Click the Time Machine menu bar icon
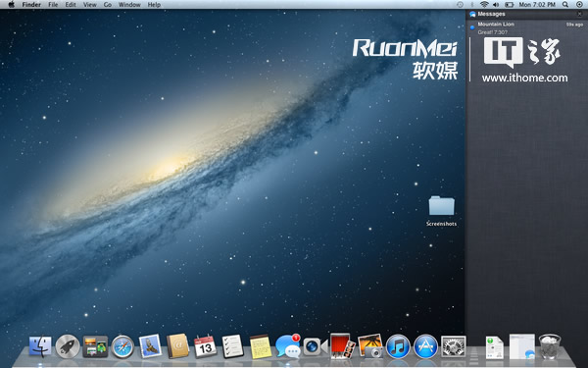The image size is (588, 368). pos(460,5)
